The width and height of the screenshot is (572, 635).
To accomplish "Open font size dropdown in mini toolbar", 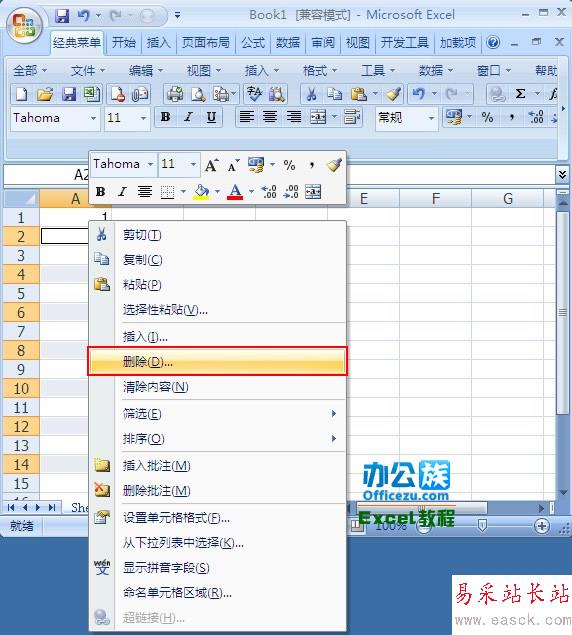I will (193, 164).
